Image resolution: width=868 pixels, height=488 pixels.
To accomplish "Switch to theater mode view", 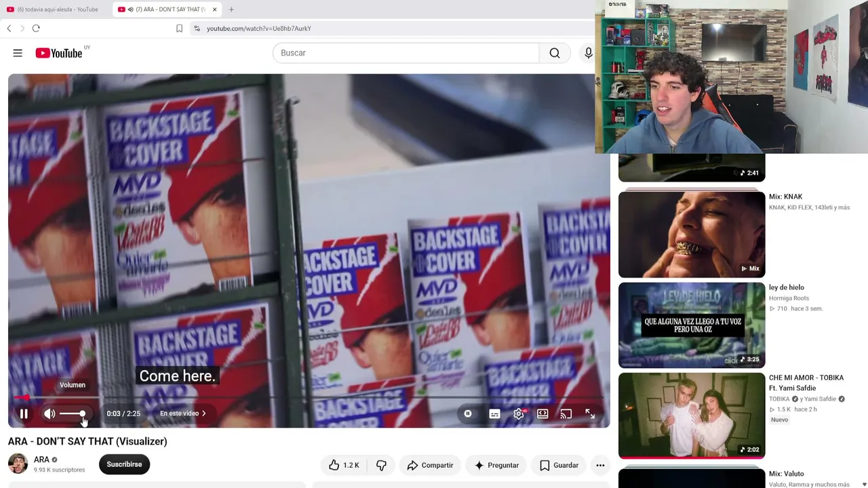I will coord(542,413).
